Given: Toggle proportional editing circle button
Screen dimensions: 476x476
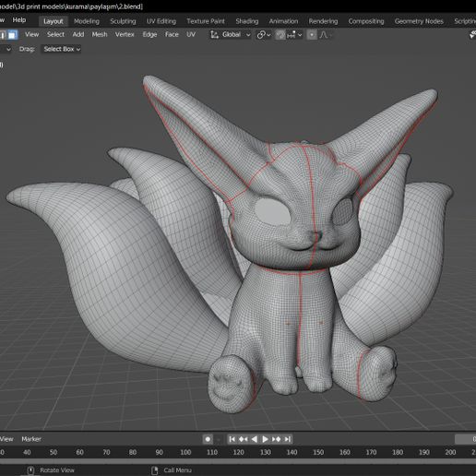Looking at the screenshot, I should click(312, 35).
